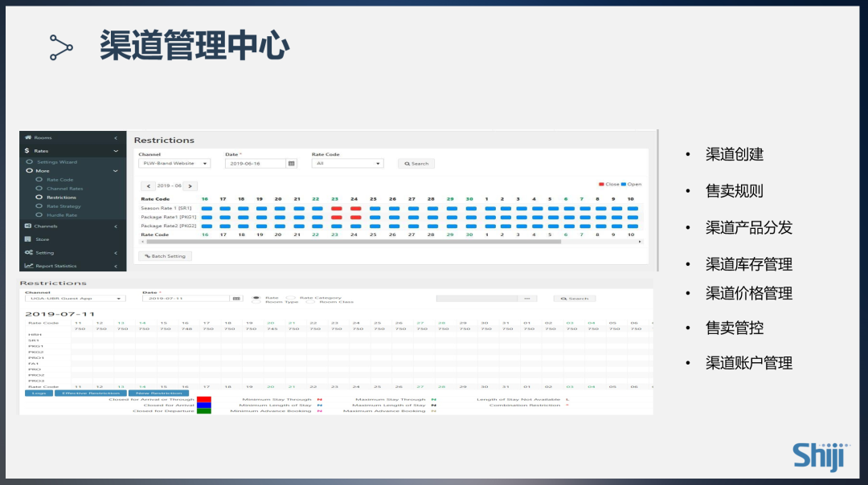868x485 pixels.
Task: Click the 2019-06-16 date input field
Action: [256, 164]
